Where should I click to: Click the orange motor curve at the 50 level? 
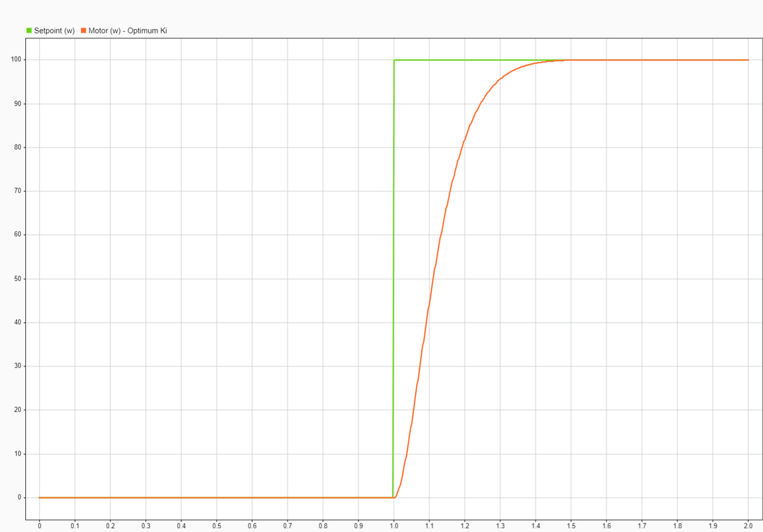click(434, 279)
